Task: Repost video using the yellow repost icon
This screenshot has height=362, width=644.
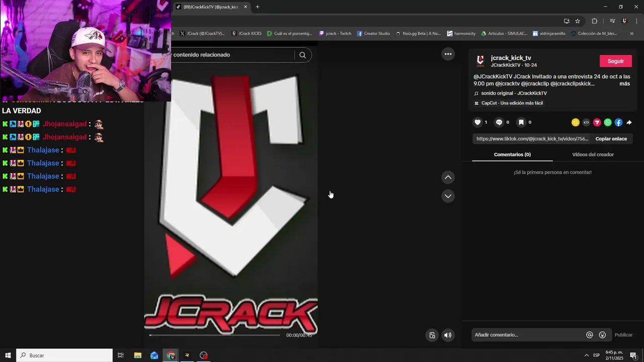Action: (576, 122)
